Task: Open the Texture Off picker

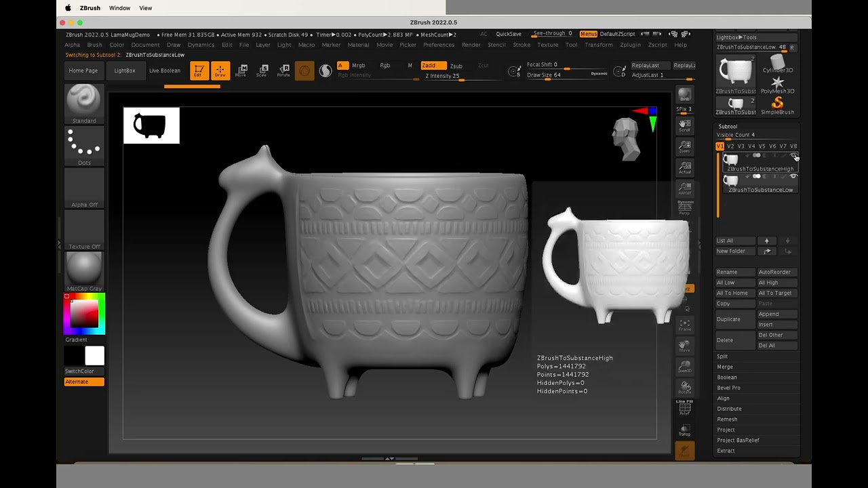Action: pos(84,230)
